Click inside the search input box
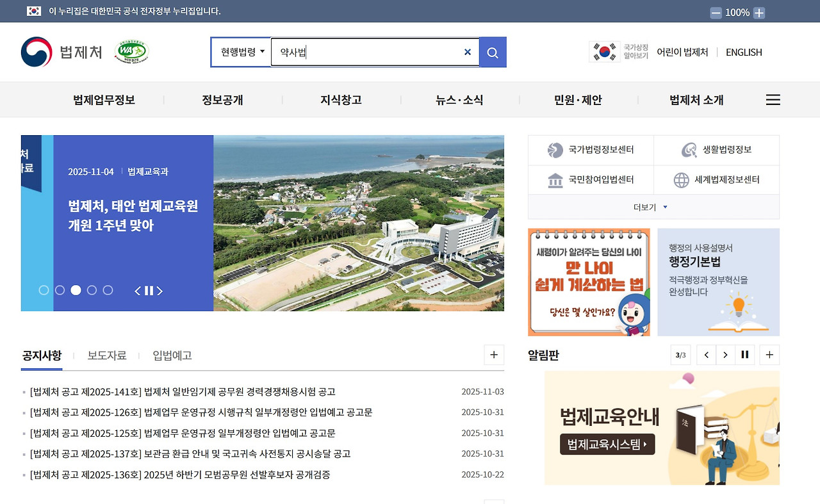Screen dimensions: 820x504 tap(359, 52)
